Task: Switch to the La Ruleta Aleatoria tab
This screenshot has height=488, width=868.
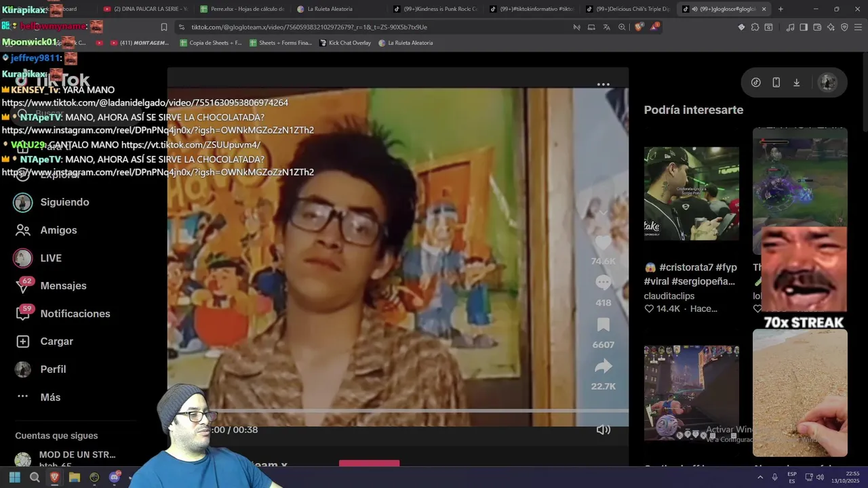Action: point(339,9)
